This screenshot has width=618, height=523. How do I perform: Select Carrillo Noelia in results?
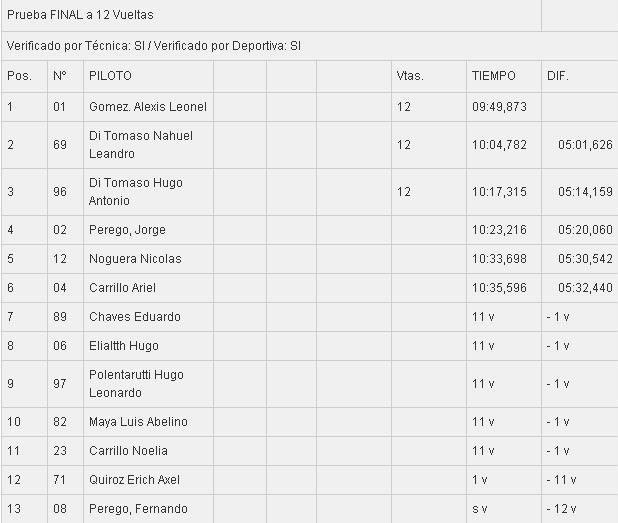128,450
